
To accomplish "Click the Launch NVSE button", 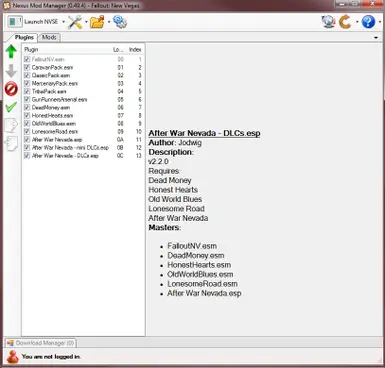I will pos(33,22).
